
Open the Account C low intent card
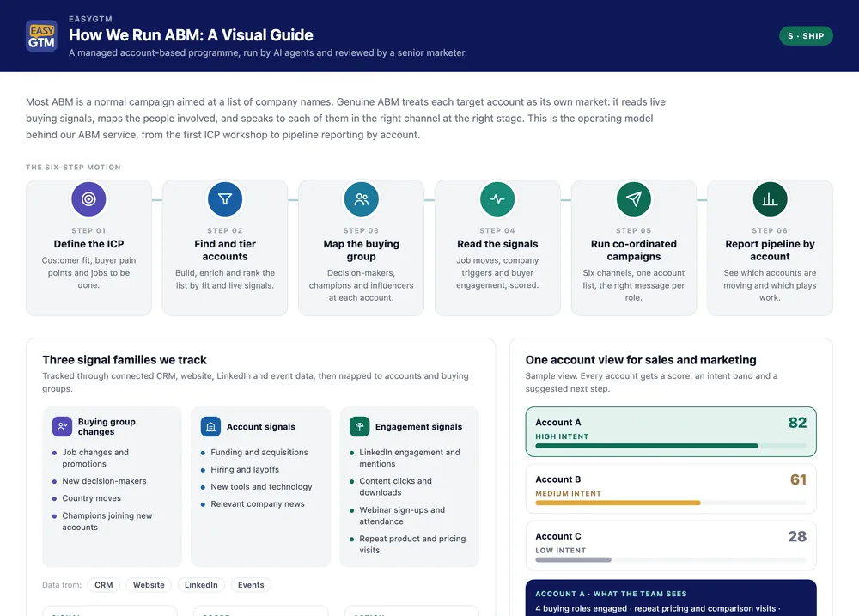tap(671, 546)
